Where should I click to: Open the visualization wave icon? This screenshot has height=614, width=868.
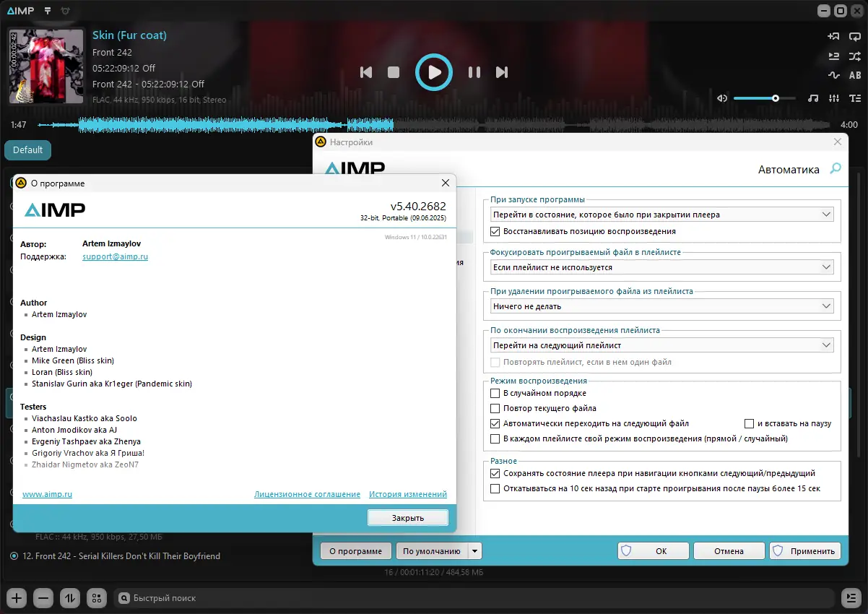(833, 75)
